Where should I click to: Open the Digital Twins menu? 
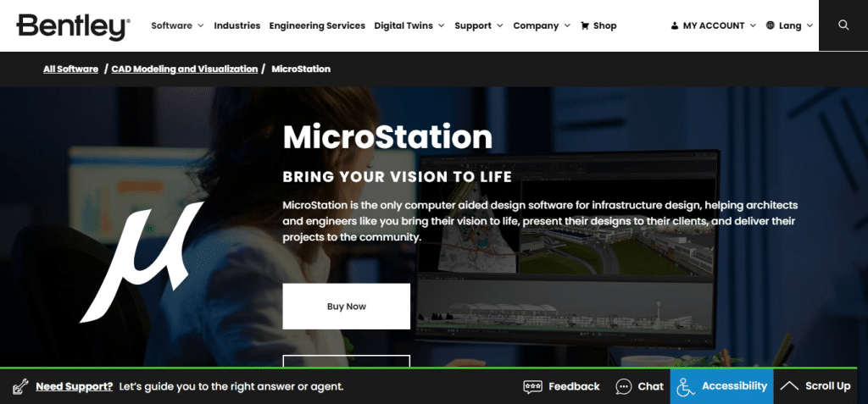(403, 25)
